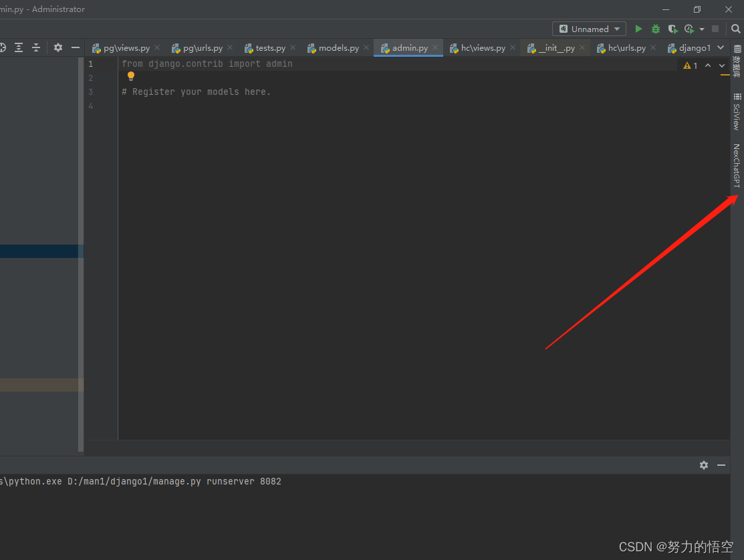Open the NexChatGPT tool window
The height and width of the screenshot is (560, 744).
737,166
